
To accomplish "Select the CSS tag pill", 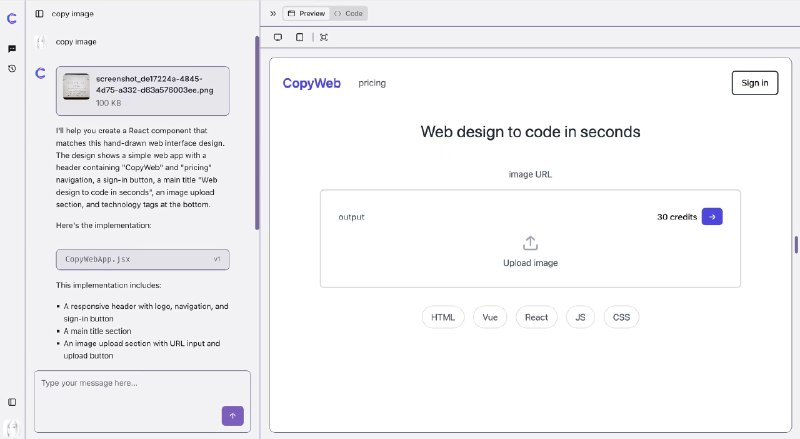I will click(621, 318).
